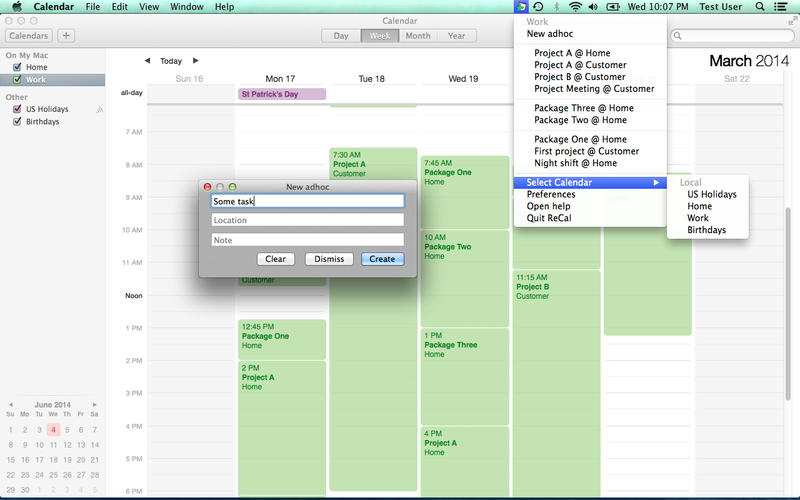The image size is (800, 500).
Task: Click the US Holidays subscription broadcast icon
Action: pos(99,109)
